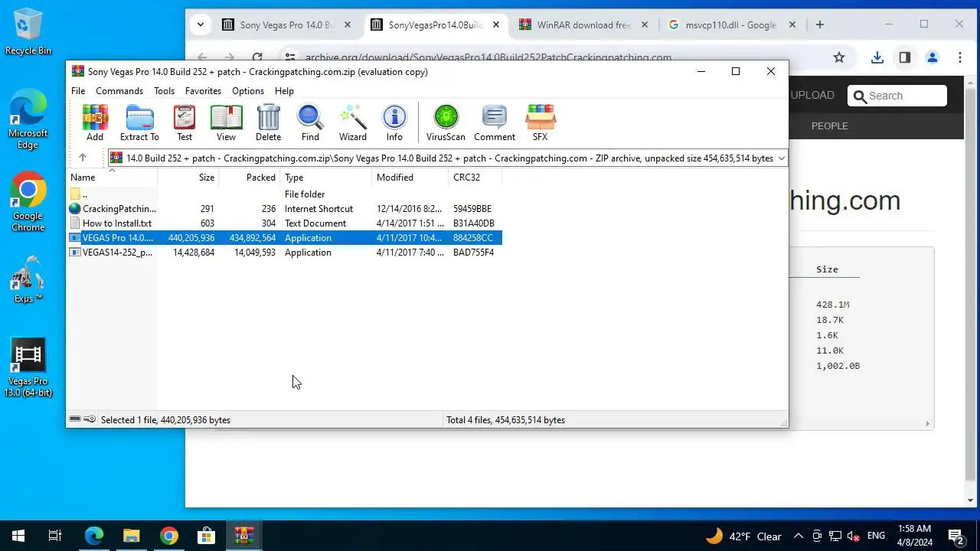
Task: Click the SFX toolbar icon
Action: point(541,123)
